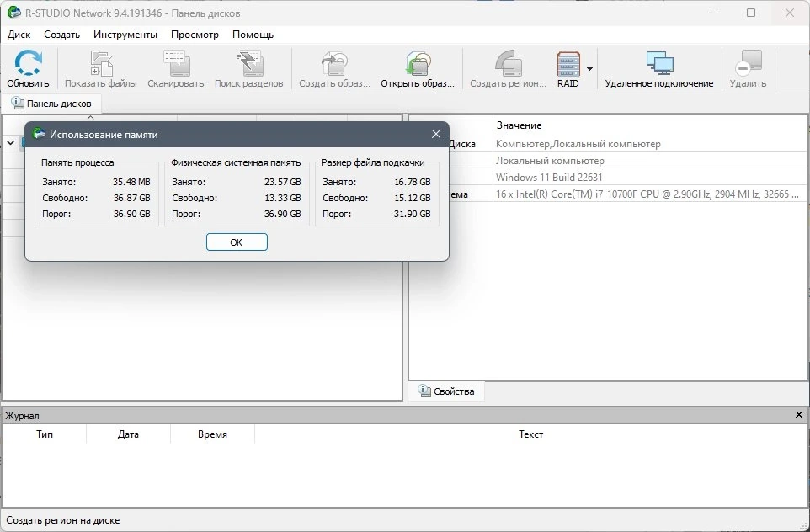Open the Диск menu
The width and height of the screenshot is (810, 532).
(19, 35)
